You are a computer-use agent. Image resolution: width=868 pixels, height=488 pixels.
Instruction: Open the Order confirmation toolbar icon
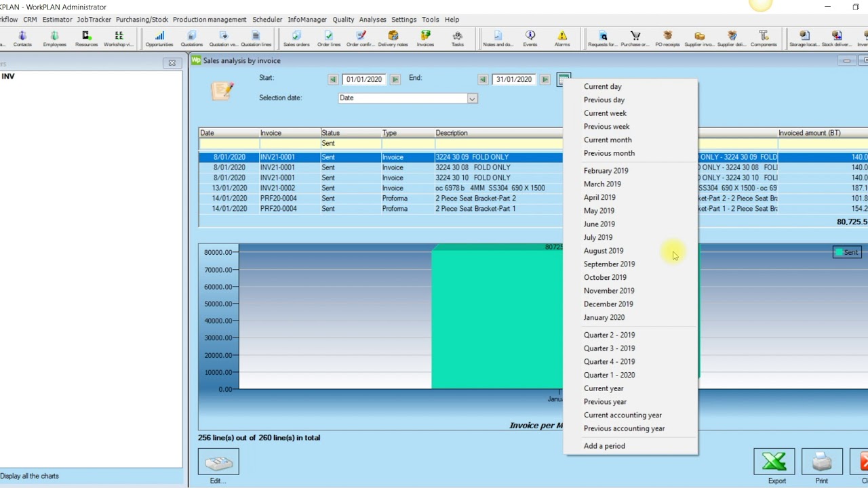361,39
